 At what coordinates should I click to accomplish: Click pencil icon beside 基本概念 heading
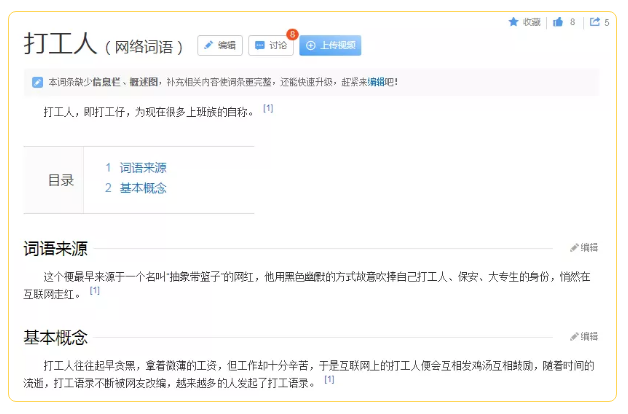tap(574, 337)
